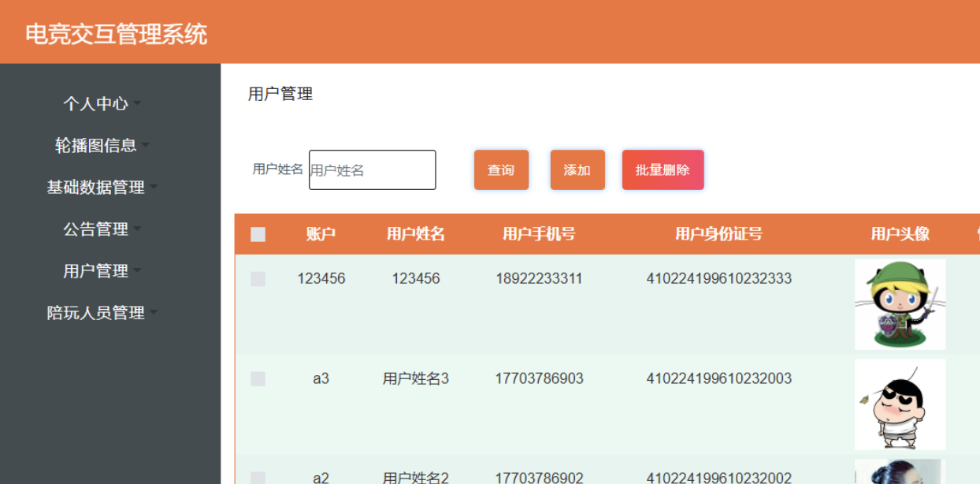This screenshot has width=980, height=484.
Task: Expand the arrow next to 公告管理
Action: click(137, 229)
